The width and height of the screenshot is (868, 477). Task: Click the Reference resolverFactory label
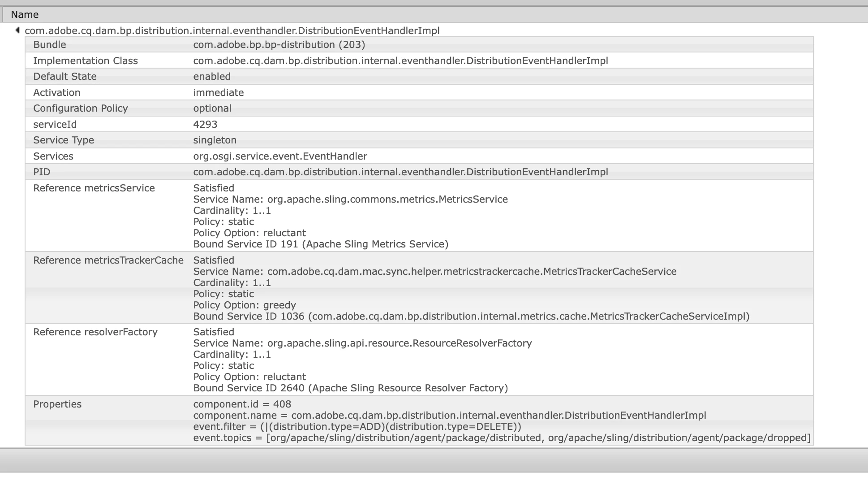click(x=95, y=332)
